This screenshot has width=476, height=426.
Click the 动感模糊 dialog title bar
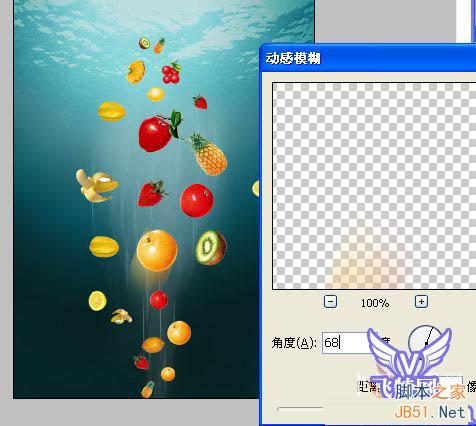coord(368,58)
